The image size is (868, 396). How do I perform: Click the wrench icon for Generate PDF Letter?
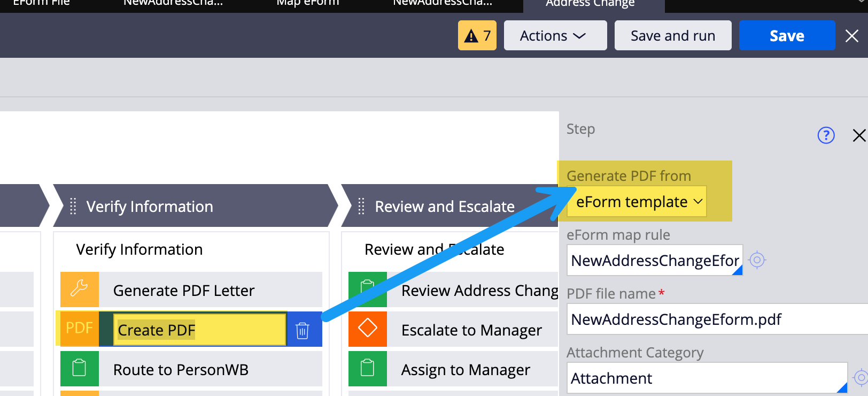(80, 290)
